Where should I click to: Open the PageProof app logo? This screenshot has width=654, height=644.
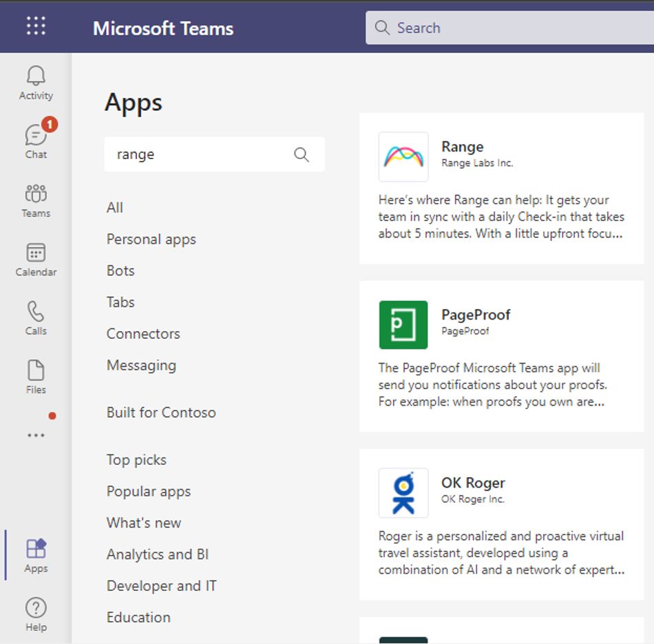[403, 324]
